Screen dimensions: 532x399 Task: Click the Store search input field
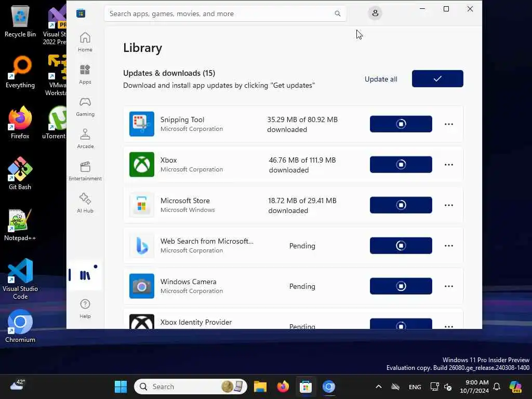[225, 14]
